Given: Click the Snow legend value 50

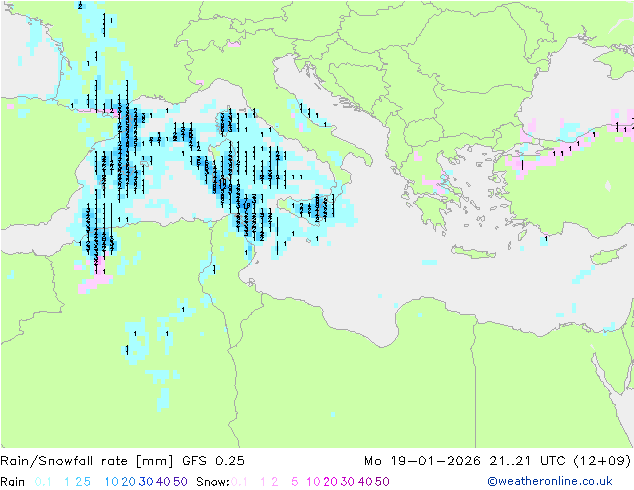Looking at the screenshot, I should point(382,482).
